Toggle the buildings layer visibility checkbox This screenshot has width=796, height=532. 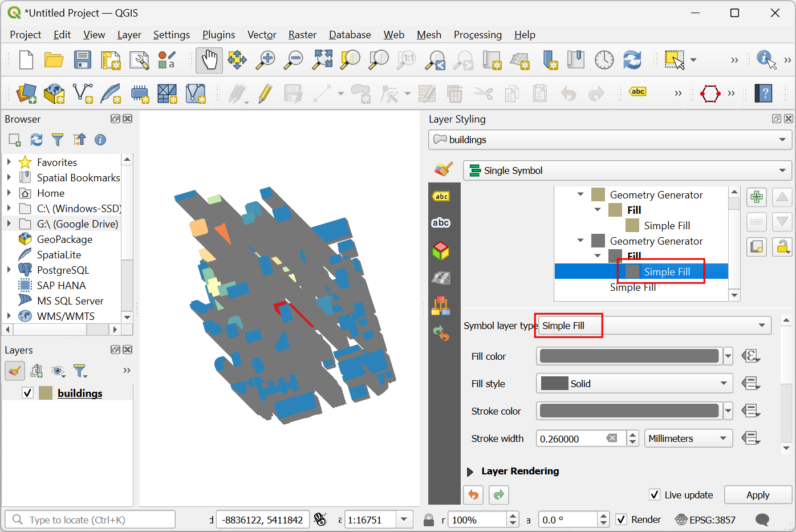[x=27, y=393]
